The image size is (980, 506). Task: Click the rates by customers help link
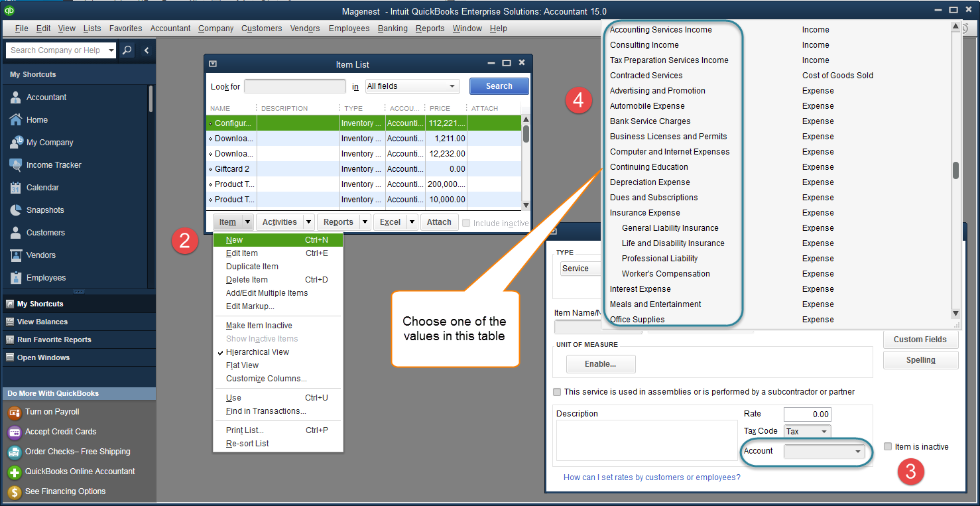point(651,477)
